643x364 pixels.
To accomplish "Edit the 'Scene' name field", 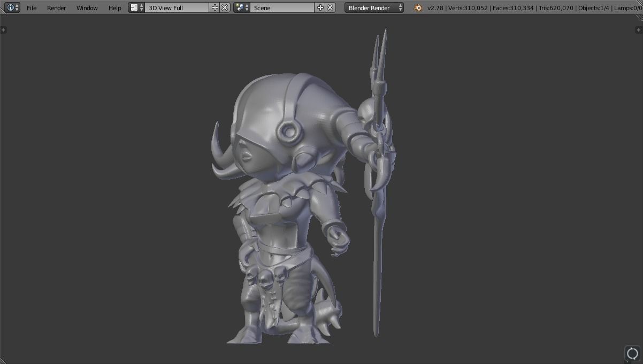I will pos(282,7).
